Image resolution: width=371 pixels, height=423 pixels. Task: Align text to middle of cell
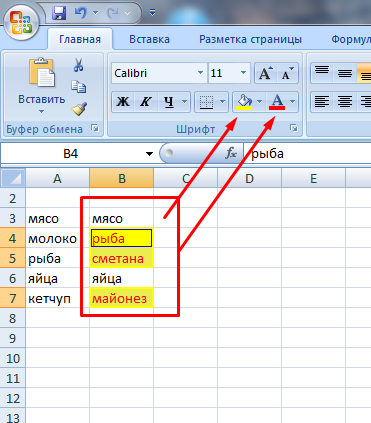(345, 73)
